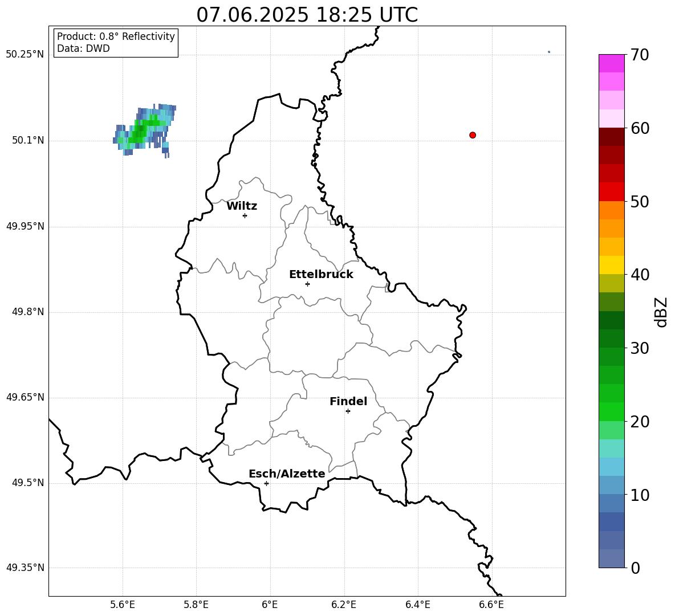Click the colorbar tick label '50'
The height and width of the screenshot is (616, 675).
tap(640, 201)
